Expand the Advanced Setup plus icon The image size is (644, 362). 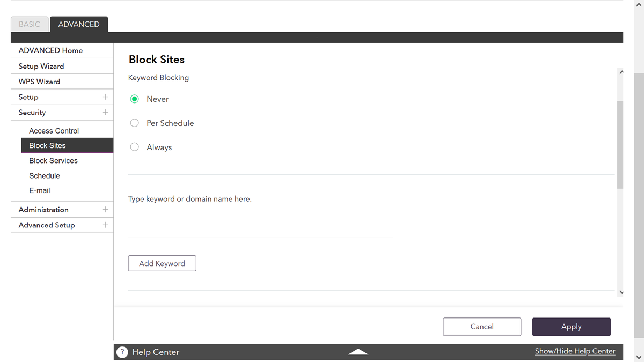pyautogui.click(x=105, y=225)
